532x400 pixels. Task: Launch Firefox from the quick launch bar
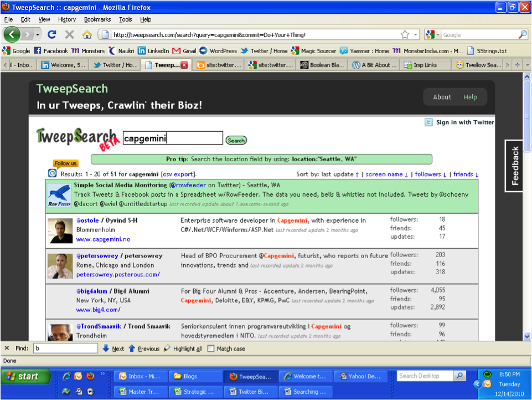coord(90,376)
